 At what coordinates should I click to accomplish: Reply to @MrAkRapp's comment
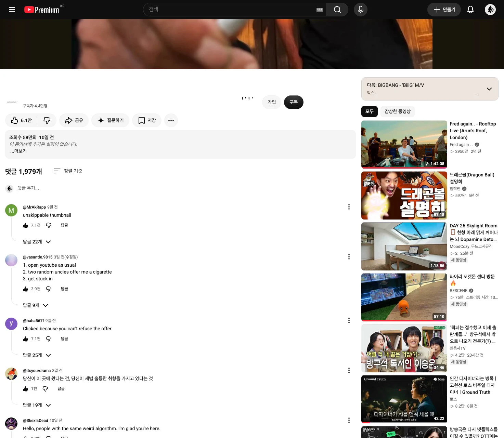[x=64, y=225]
